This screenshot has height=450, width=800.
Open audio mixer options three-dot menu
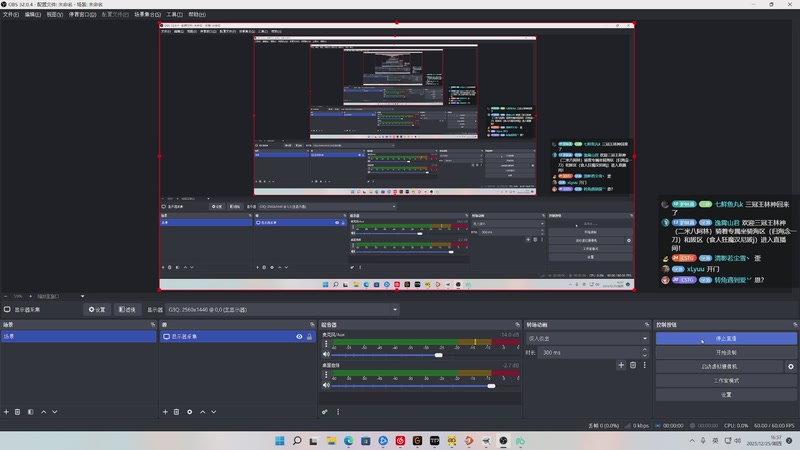(x=338, y=412)
